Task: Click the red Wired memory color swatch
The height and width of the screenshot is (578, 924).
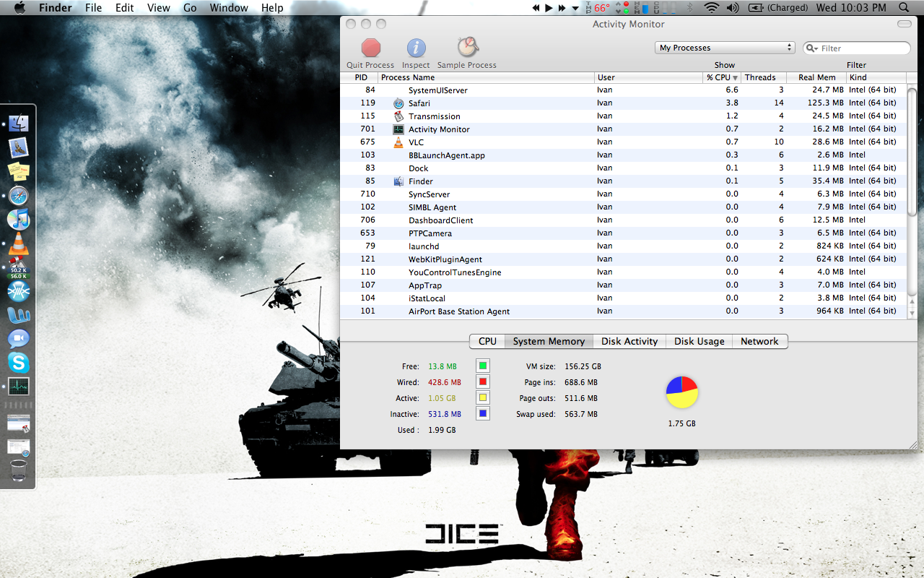Action: point(483,382)
